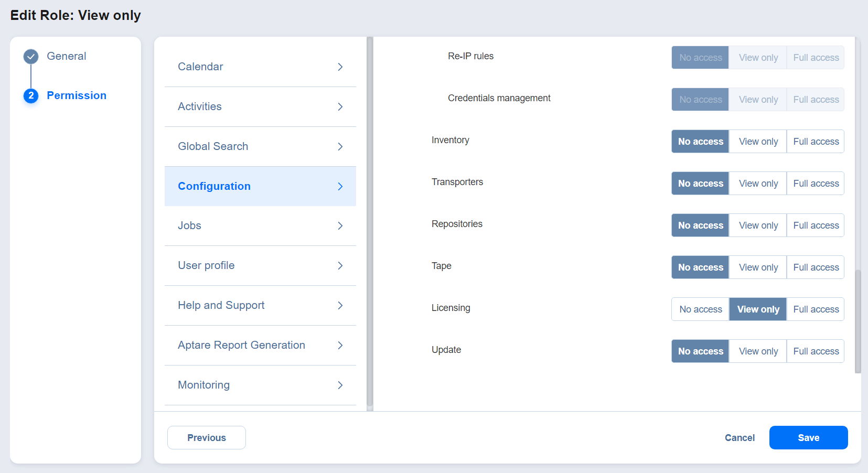Click the Configuration row chevron icon
This screenshot has width=868, height=473.
tap(340, 186)
